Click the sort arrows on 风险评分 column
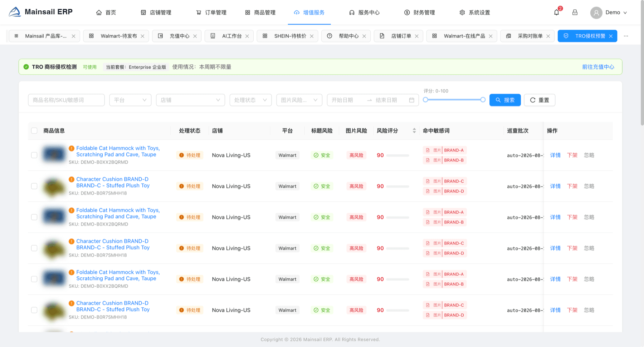Image resolution: width=644 pixels, height=347 pixels. [414, 131]
